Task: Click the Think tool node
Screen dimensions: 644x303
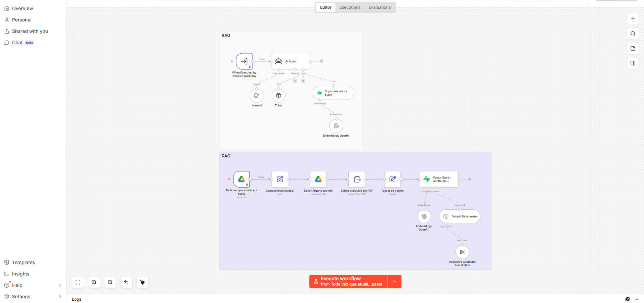Action: [x=278, y=96]
